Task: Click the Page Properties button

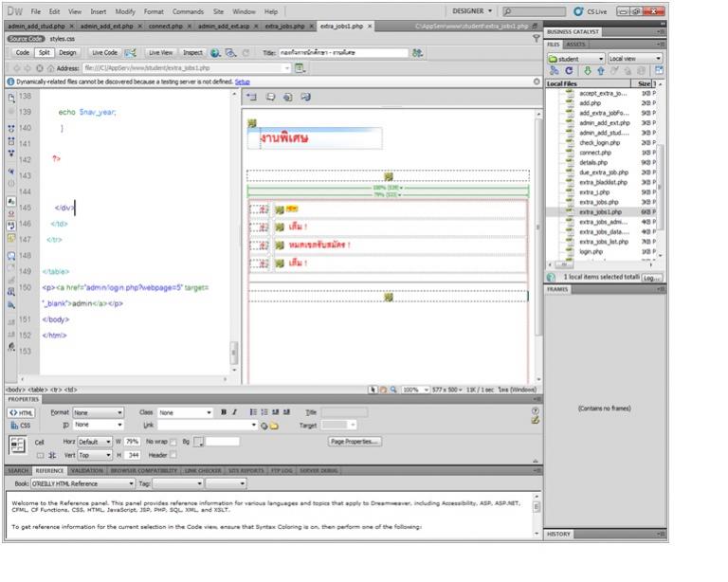Action: [x=355, y=442]
